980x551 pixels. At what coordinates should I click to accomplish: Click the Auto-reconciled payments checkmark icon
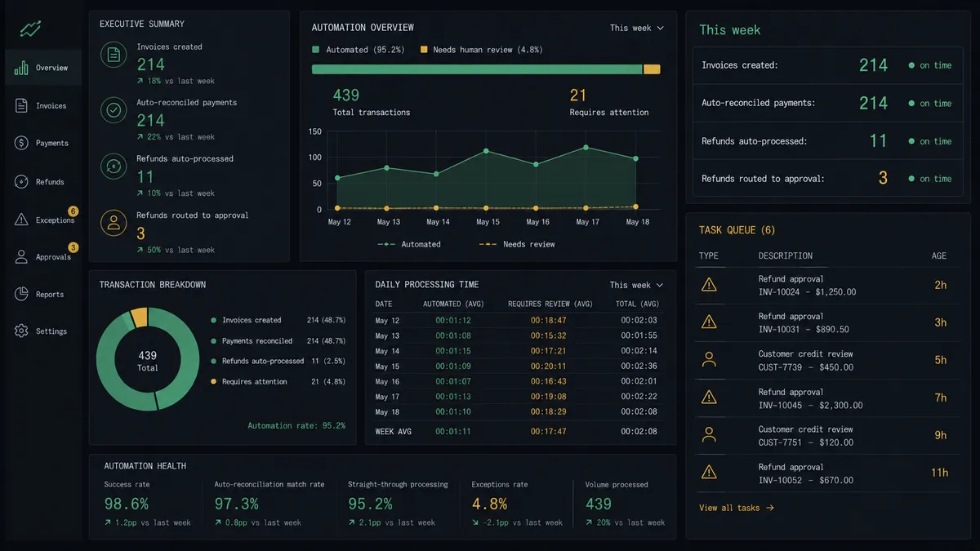pyautogui.click(x=114, y=111)
